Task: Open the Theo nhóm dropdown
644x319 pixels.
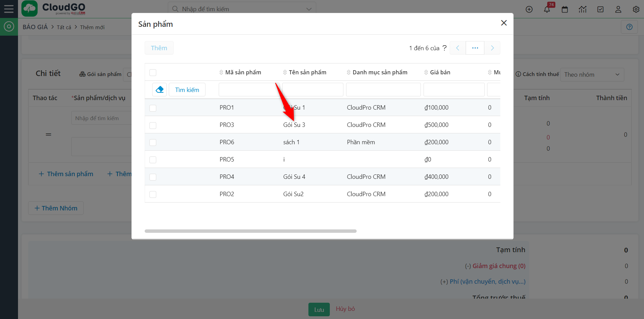Action: pos(592,74)
